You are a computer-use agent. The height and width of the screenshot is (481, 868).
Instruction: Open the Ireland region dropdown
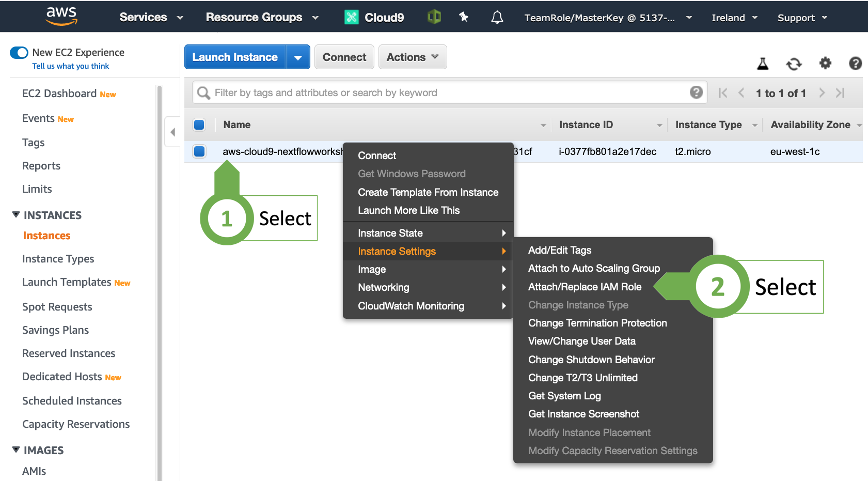(734, 18)
